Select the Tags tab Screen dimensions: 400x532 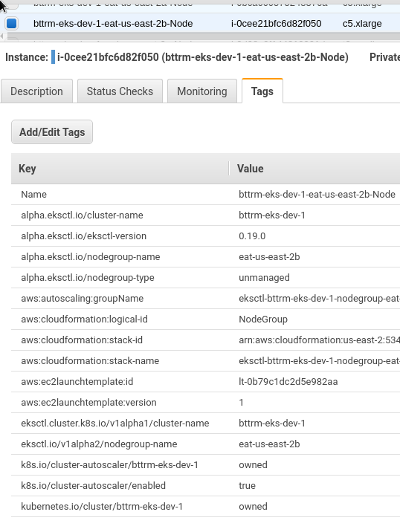(262, 91)
